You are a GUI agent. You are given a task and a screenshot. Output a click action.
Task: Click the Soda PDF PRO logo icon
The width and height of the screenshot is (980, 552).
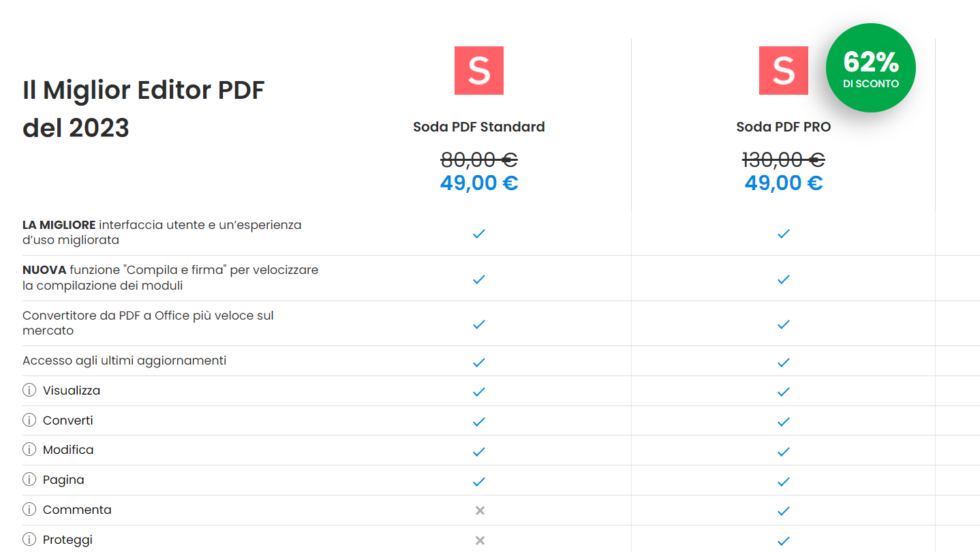(783, 70)
